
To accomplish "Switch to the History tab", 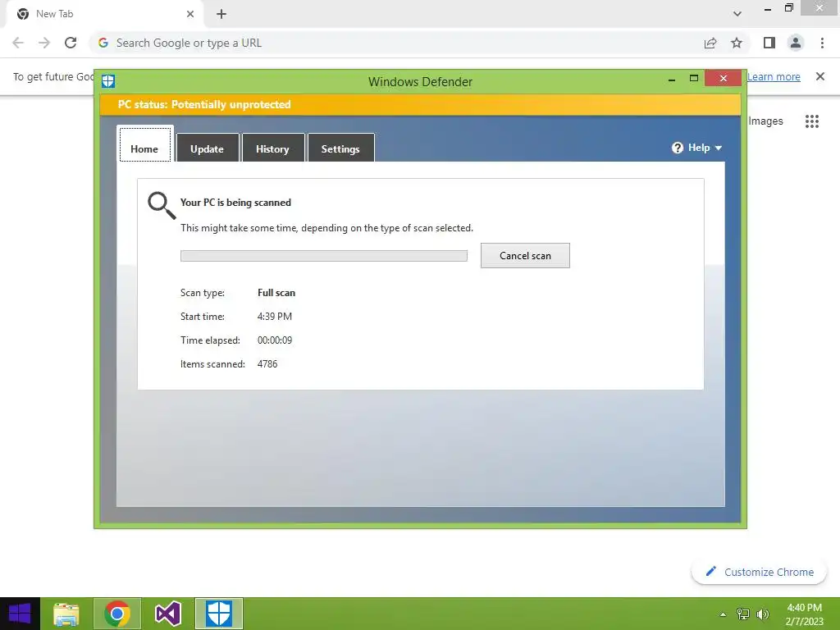I will pyautogui.click(x=272, y=148).
